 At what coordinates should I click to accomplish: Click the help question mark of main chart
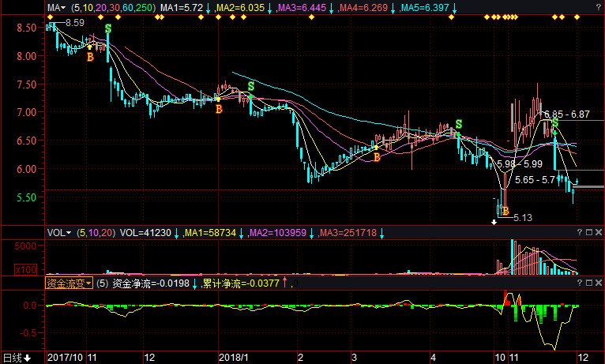point(599,8)
